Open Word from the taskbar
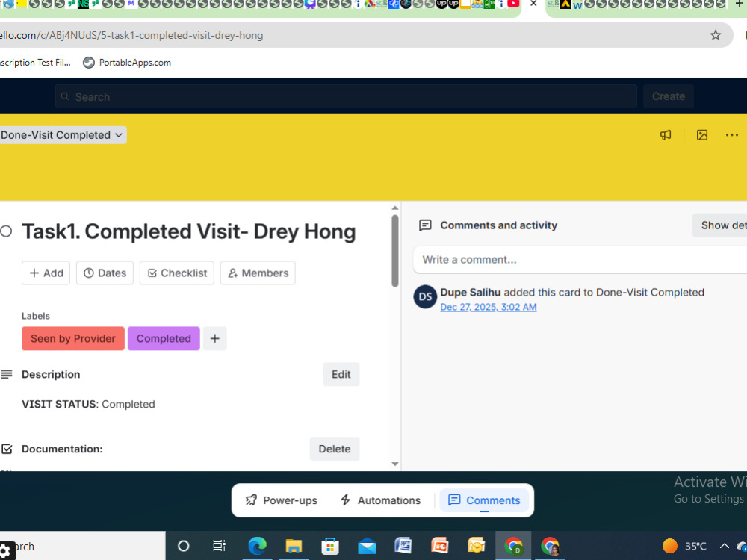 [403, 546]
